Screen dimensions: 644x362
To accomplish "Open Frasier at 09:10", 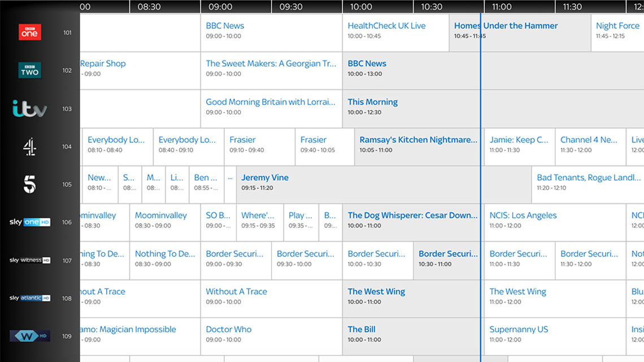I will pyautogui.click(x=259, y=146).
